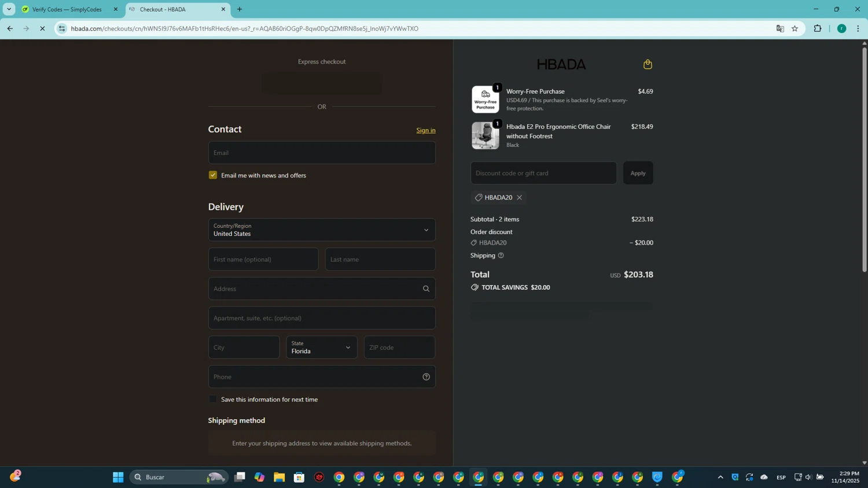The image size is (868, 488).
Task: Launch Copilot from the taskbar
Action: click(x=259, y=477)
